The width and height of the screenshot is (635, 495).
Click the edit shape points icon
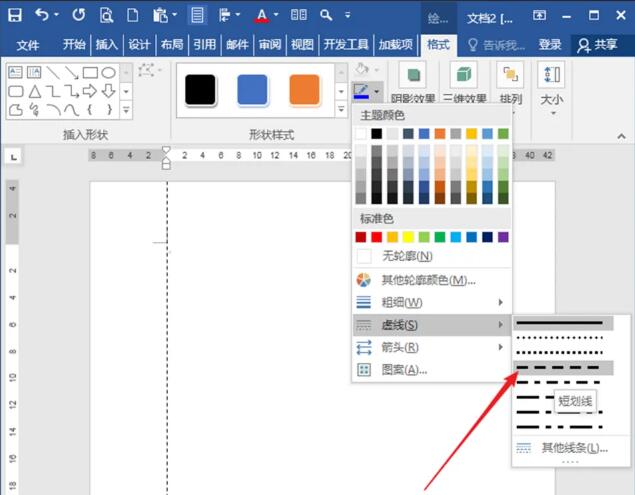point(147,70)
